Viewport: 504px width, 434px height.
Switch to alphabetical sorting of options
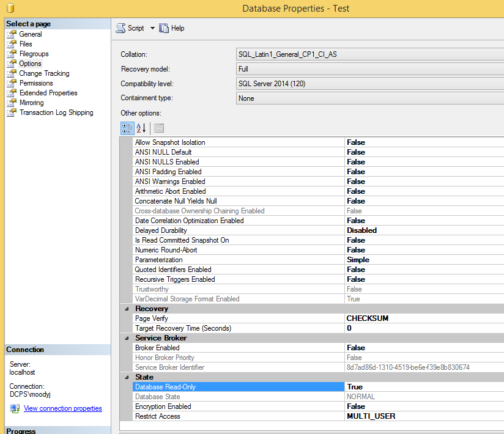(x=139, y=128)
